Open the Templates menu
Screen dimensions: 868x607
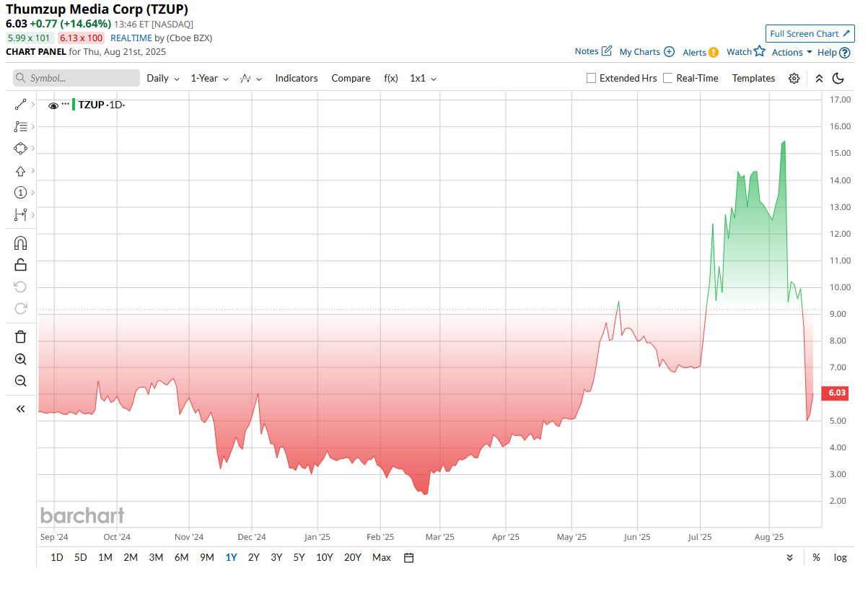click(x=753, y=78)
